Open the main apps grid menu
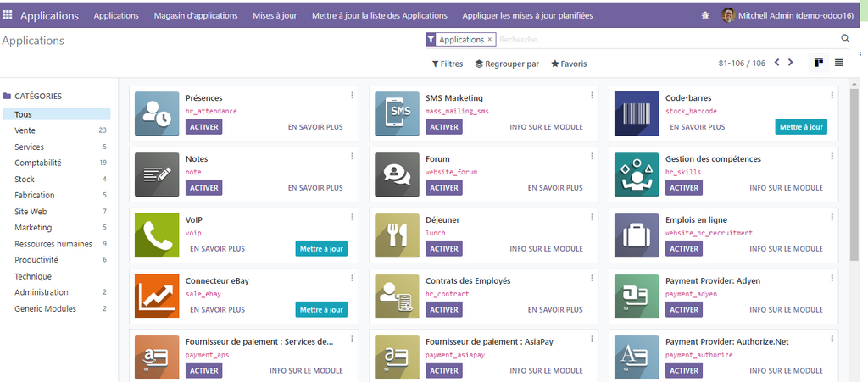868x382 pixels. point(8,15)
